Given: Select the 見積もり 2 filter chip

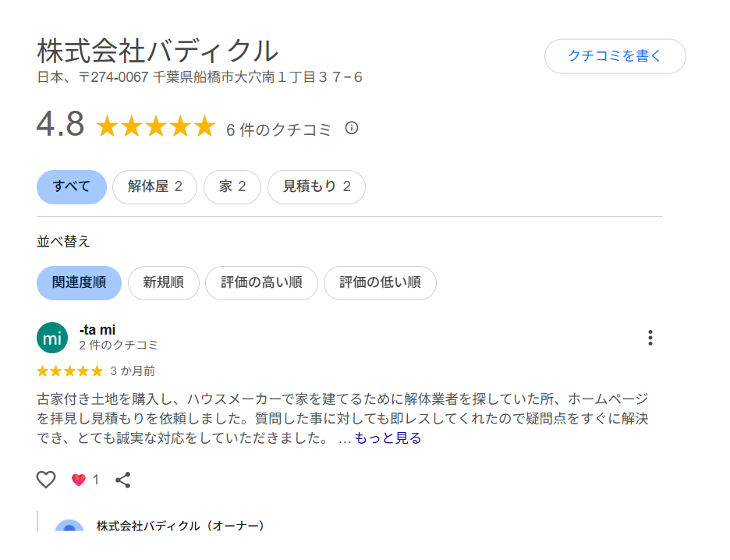Looking at the screenshot, I should (x=316, y=186).
